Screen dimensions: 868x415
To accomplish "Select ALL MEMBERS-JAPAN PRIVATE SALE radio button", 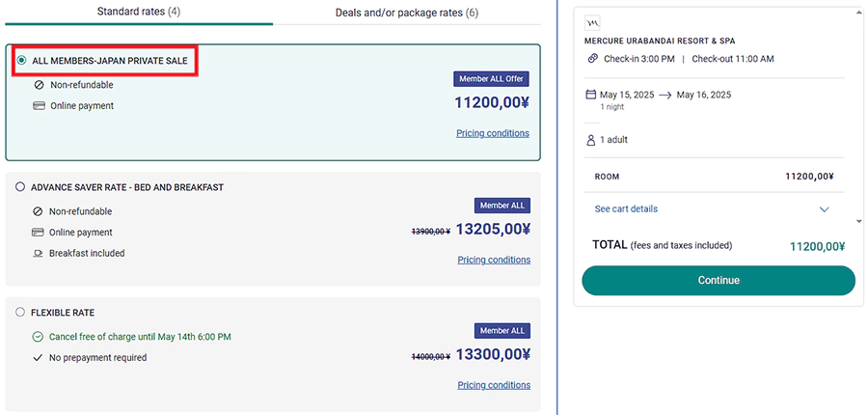I will (x=21, y=60).
